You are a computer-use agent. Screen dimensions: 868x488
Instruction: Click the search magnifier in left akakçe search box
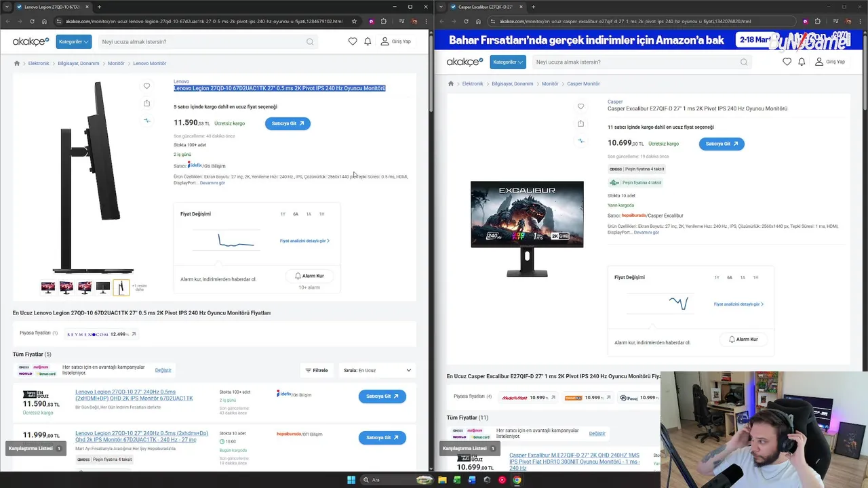tap(310, 42)
